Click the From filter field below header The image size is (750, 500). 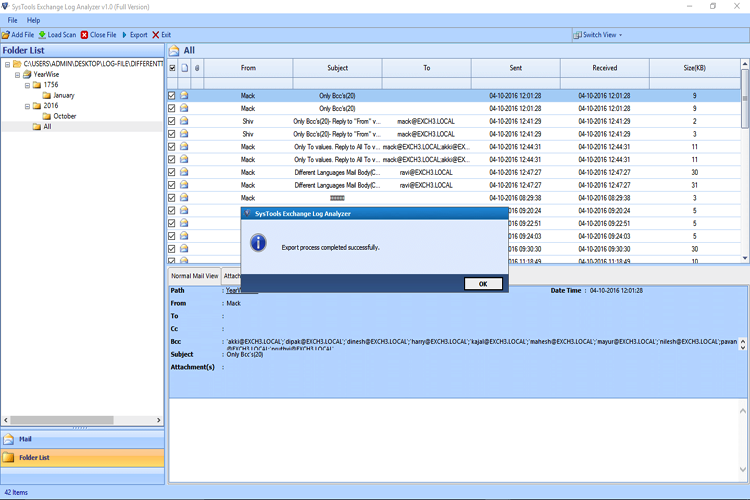248,83
